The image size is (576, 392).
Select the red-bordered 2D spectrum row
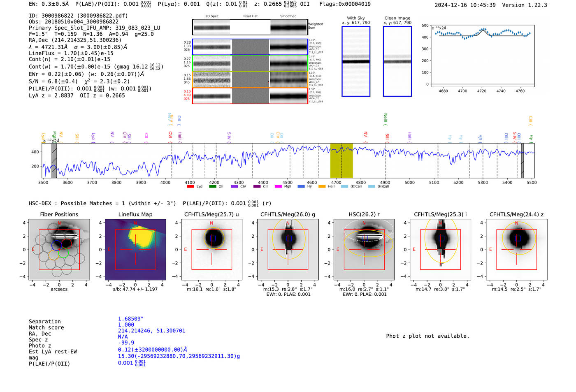click(250, 96)
